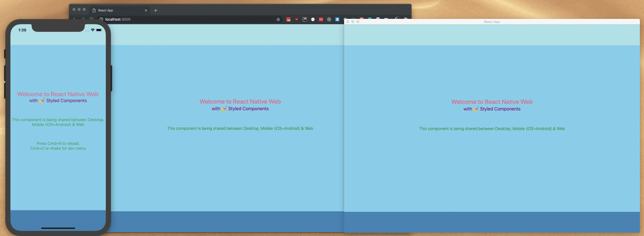Open a new browser tab
The height and width of the screenshot is (236, 644).
[156, 10]
